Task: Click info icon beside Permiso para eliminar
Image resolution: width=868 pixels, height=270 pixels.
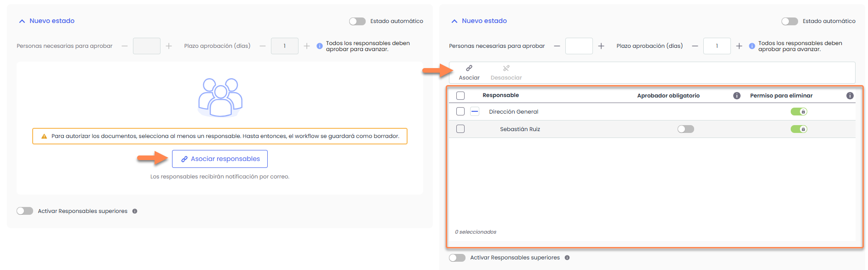Action: coord(850,96)
